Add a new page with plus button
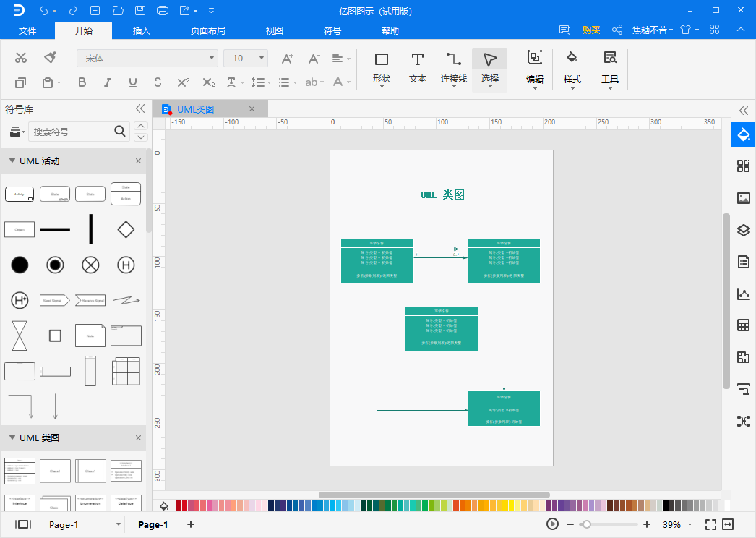 (191, 524)
